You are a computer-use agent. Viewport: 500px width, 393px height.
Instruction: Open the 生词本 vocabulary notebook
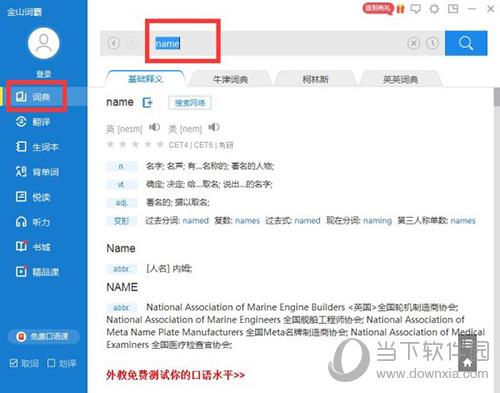point(37,147)
